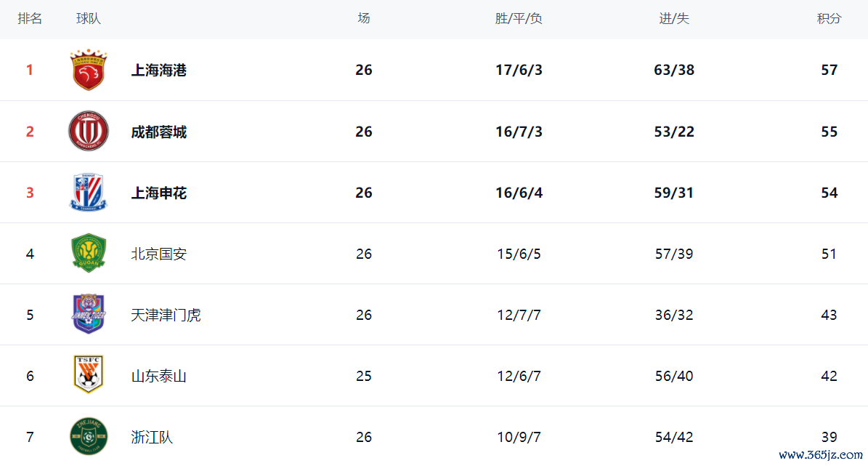Click the Chengdu Rongcheng (成都蓉城) club crest

[x=89, y=132]
